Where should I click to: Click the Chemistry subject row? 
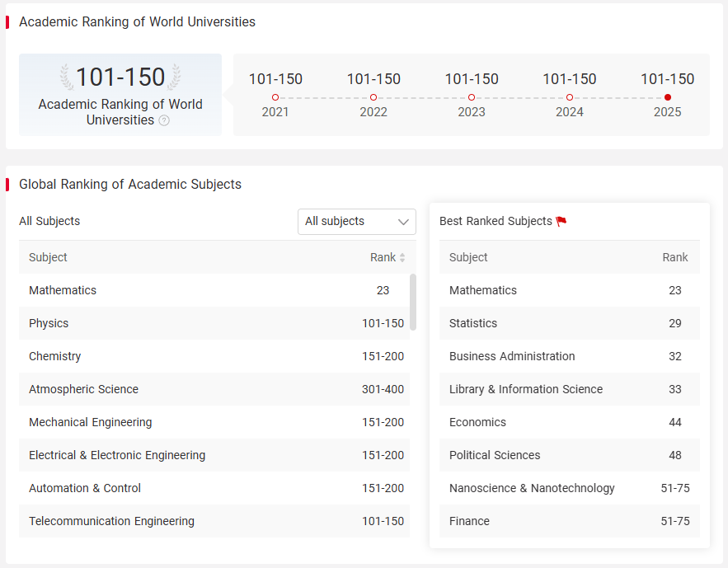214,356
